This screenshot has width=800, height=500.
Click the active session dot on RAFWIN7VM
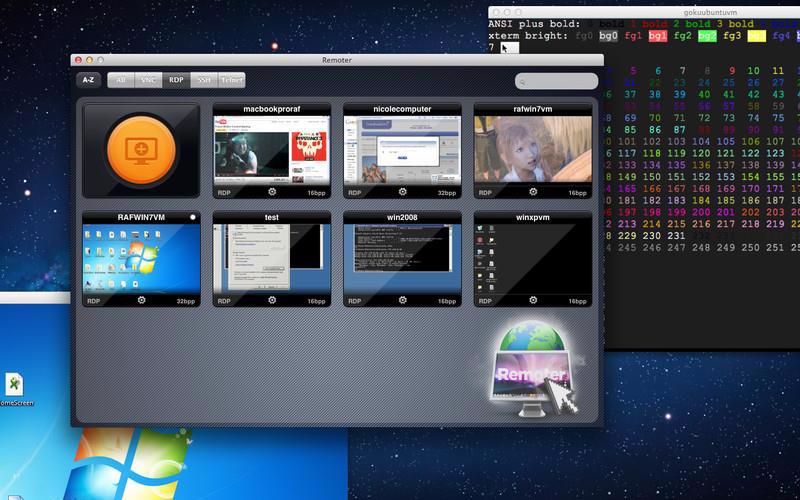point(193,217)
